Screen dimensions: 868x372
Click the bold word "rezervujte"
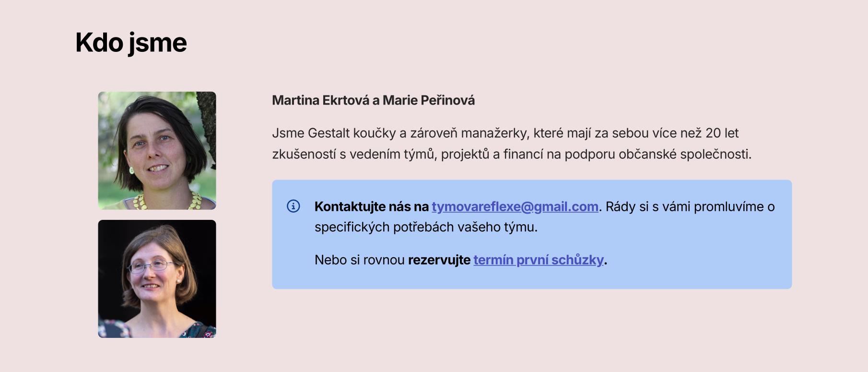[x=439, y=260]
